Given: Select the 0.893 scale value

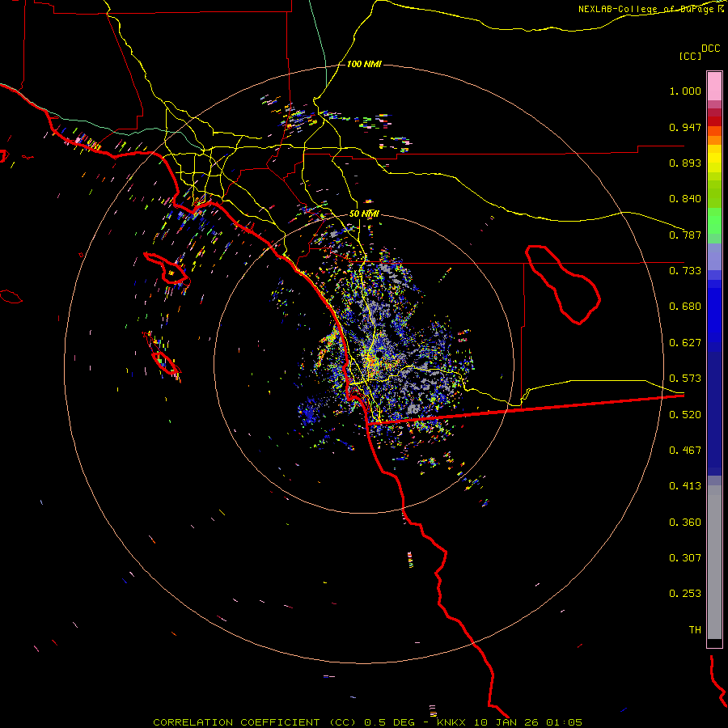Looking at the screenshot, I should click(x=685, y=163).
